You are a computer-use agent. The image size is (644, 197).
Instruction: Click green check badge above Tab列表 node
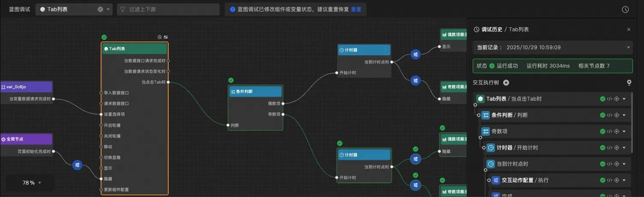(104, 37)
